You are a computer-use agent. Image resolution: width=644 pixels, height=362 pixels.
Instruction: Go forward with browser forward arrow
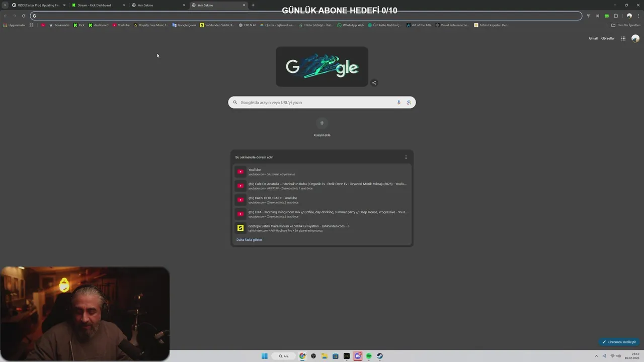[14, 16]
